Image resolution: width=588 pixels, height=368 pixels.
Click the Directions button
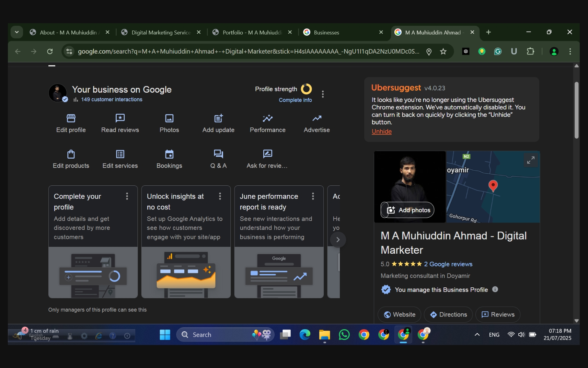pos(448,314)
